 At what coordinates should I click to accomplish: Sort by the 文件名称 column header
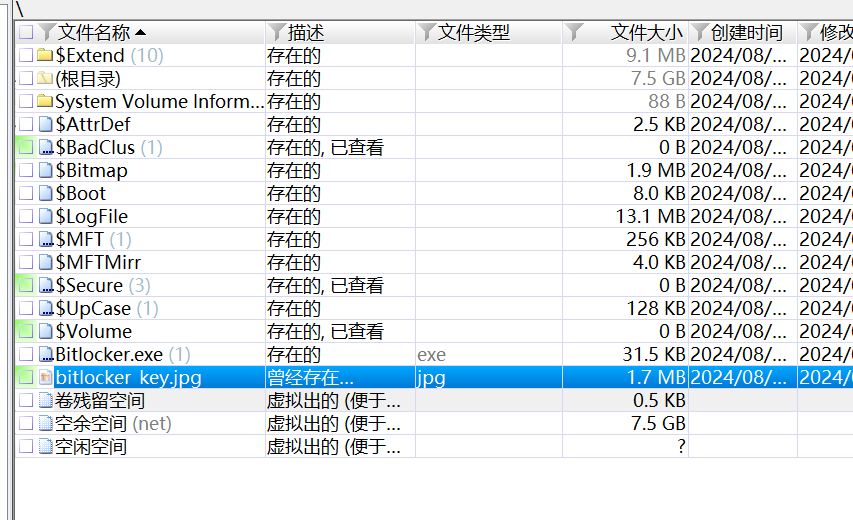tap(94, 33)
